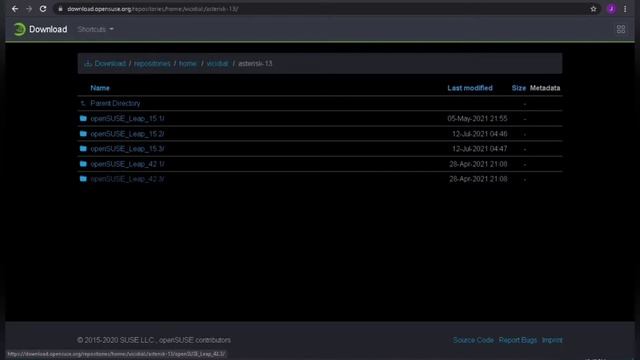Screen dimensions: 640x360
Task: Click folder icon for openSUSE_Leap_15.2
Action: coord(83,134)
